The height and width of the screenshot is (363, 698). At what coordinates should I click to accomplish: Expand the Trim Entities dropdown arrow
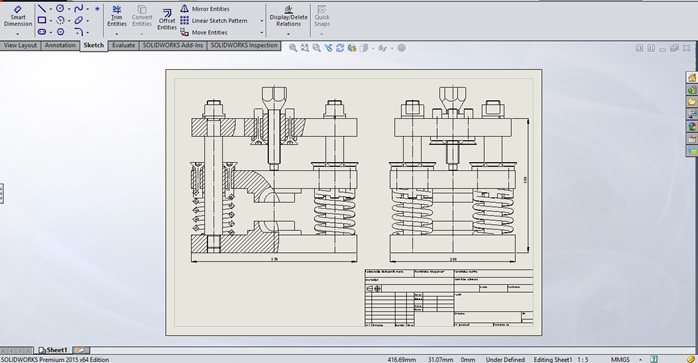coord(117,34)
